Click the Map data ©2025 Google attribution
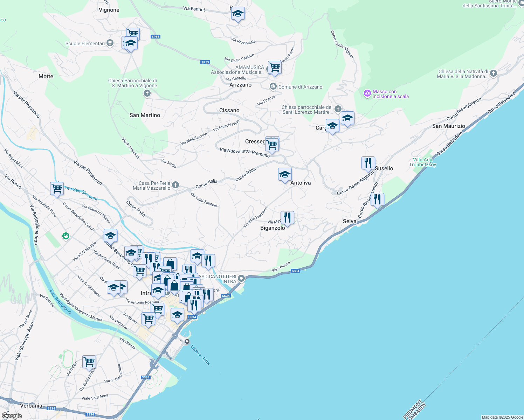 [x=502, y=417]
